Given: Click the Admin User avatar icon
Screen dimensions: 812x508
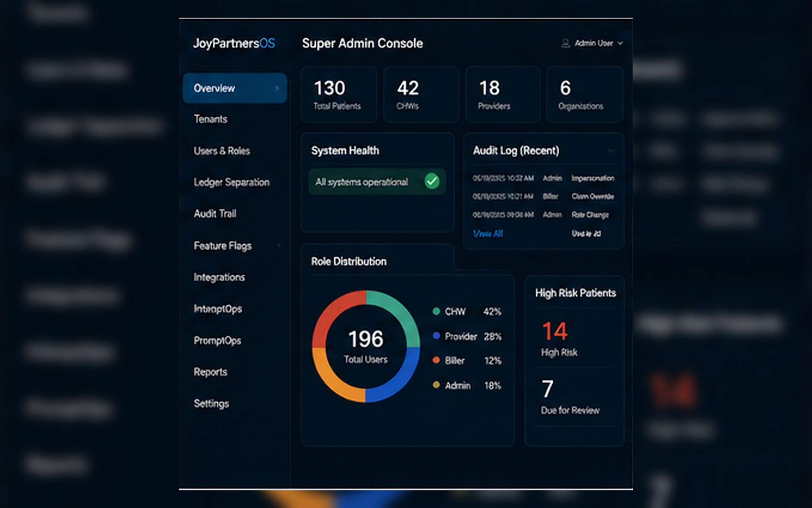Looking at the screenshot, I should tap(565, 43).
